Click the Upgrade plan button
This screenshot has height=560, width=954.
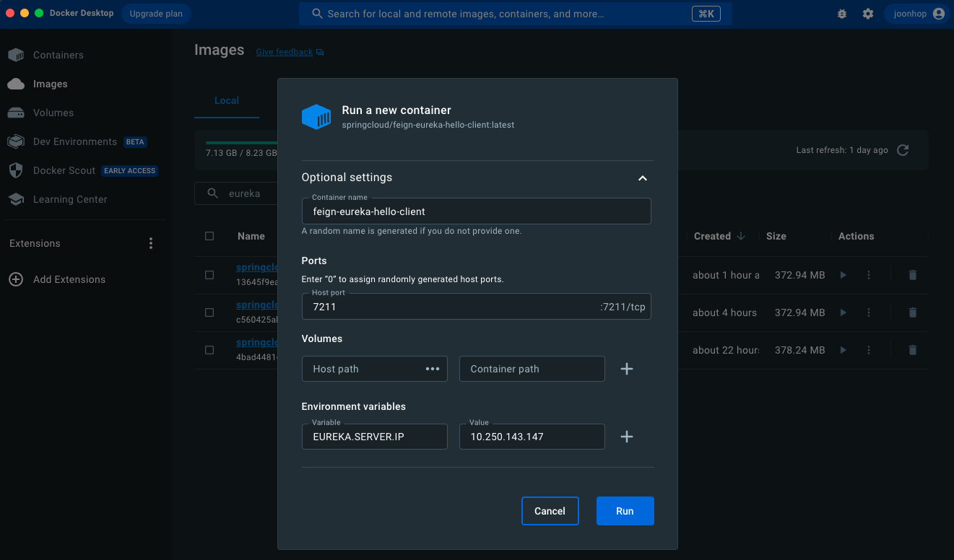(156, 14)
